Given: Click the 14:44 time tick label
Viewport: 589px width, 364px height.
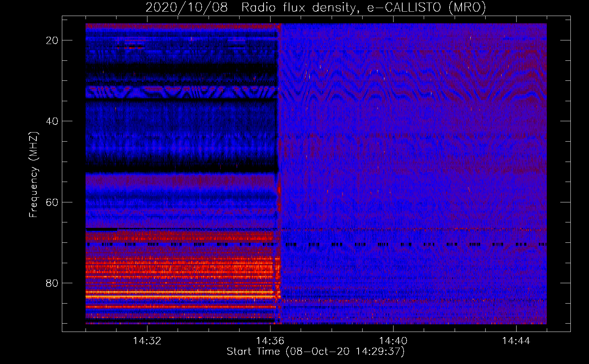Looking at the screenshot, I should (516, 341).
